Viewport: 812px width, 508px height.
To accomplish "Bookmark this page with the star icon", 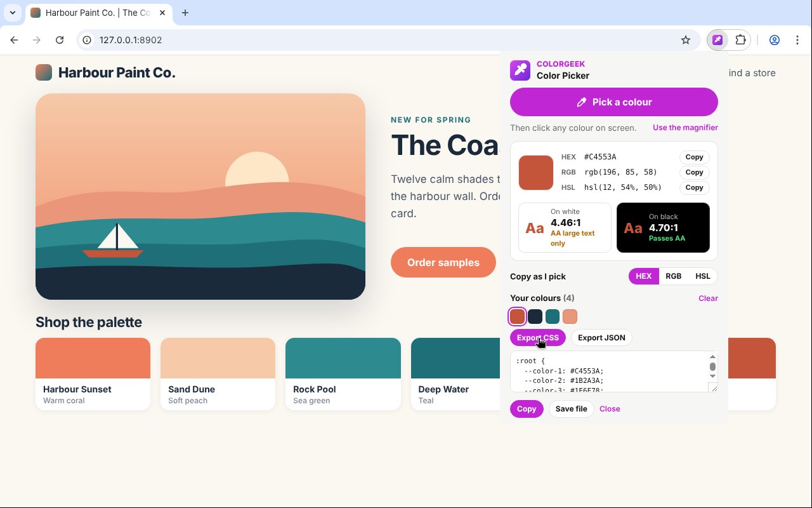I will pyautogui.click(x=686, y=40).
